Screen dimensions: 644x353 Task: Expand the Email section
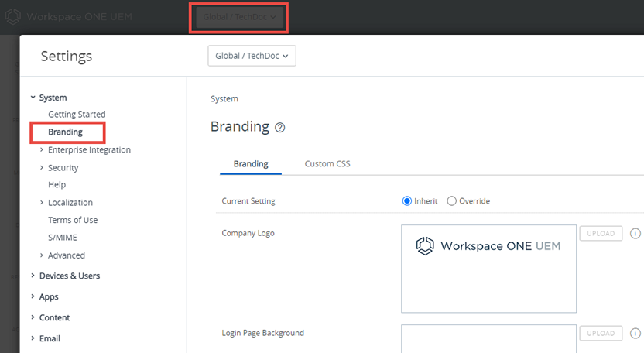coord(33,338)
